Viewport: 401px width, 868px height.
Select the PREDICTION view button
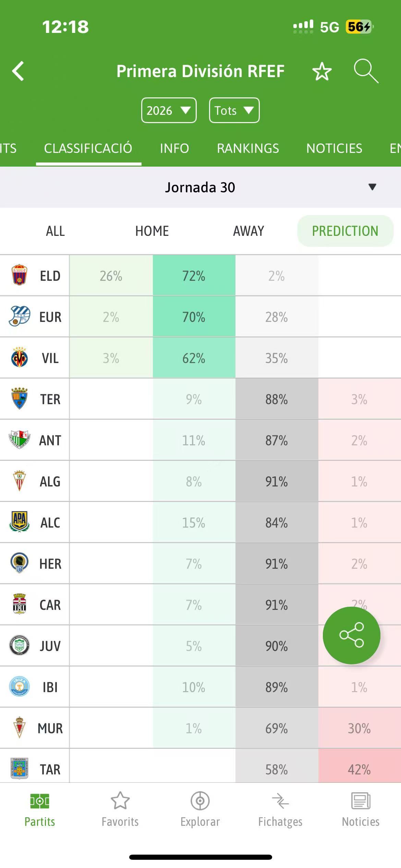(x=345, y=231)
